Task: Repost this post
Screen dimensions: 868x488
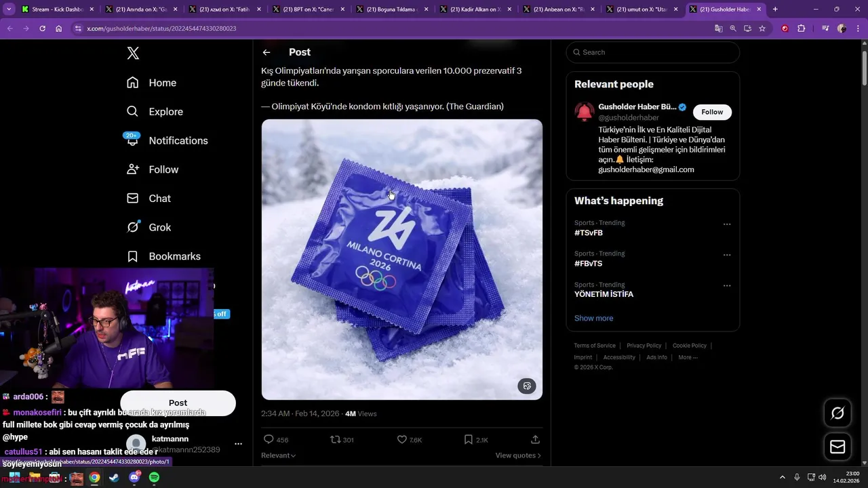Action: click(x=335, y=439)
